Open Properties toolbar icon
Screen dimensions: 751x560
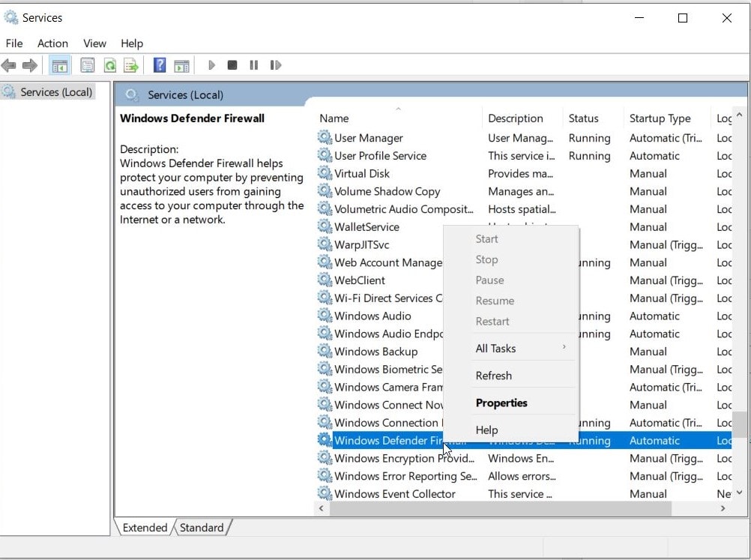pos(87,65)
